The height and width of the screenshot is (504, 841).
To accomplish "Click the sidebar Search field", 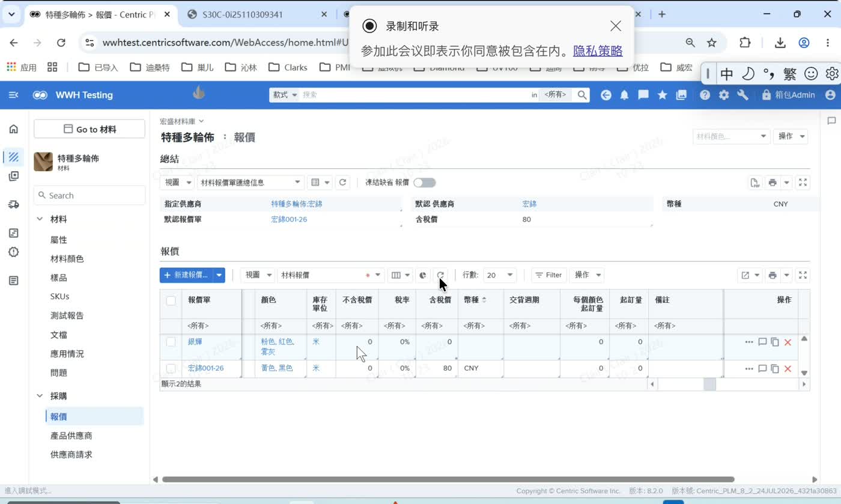I will click(90, 195).
